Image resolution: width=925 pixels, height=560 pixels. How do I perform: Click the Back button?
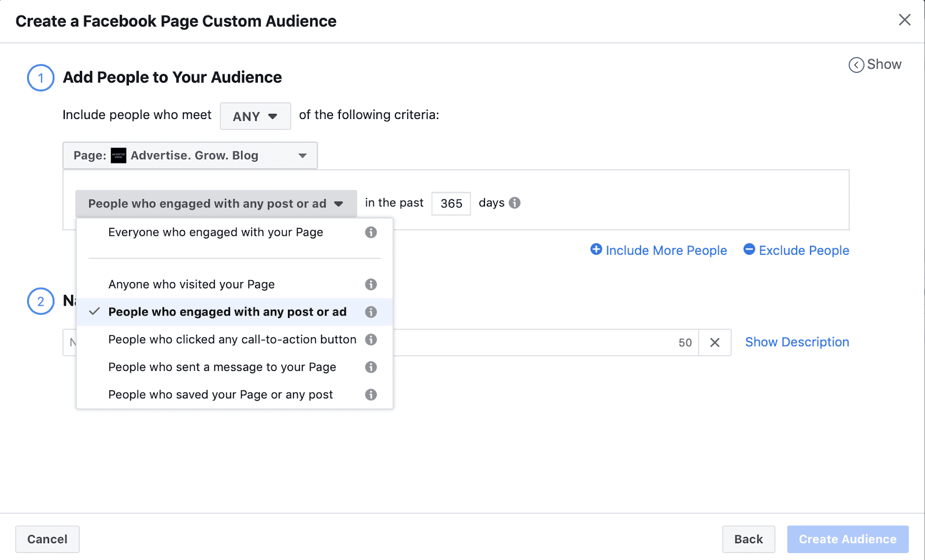point(749,539)
